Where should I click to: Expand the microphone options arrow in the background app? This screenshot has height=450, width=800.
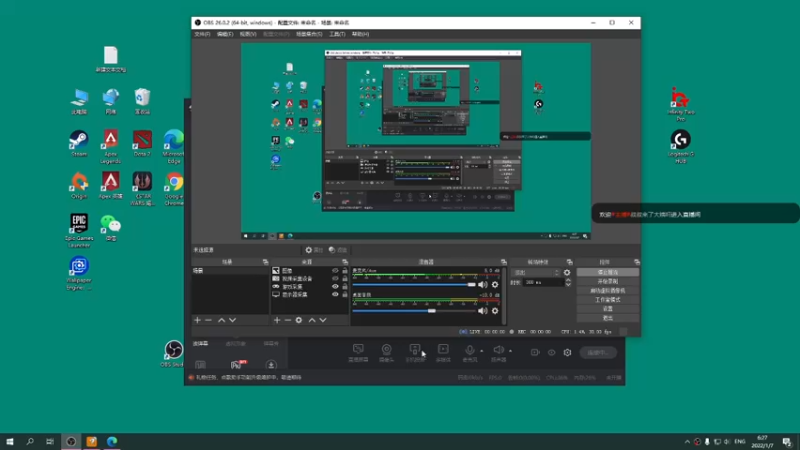[x=482, y=351]
